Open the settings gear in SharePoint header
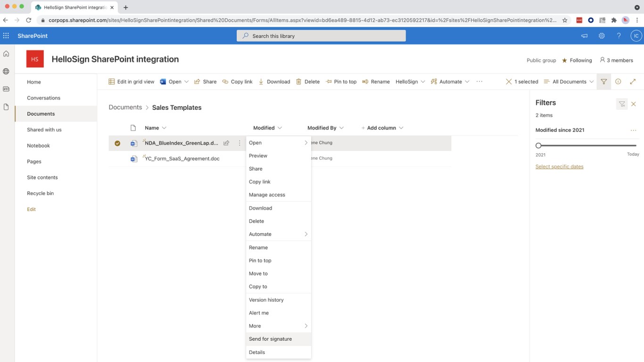 [602, 36]
